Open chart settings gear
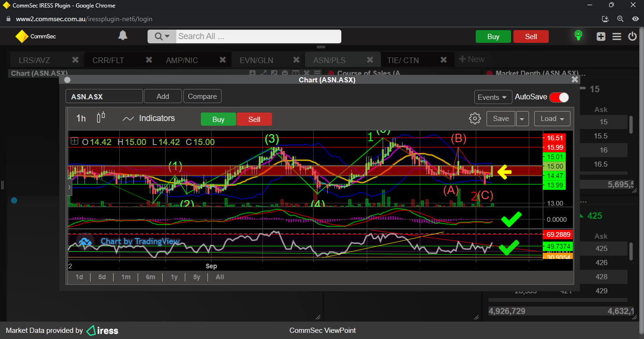 pos(475,118)
